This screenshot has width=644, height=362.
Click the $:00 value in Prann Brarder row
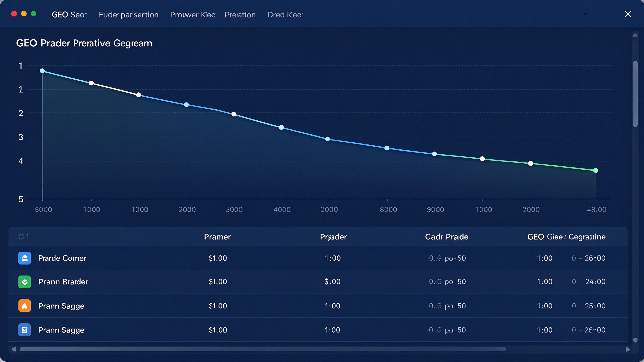(x=332, y=282)
